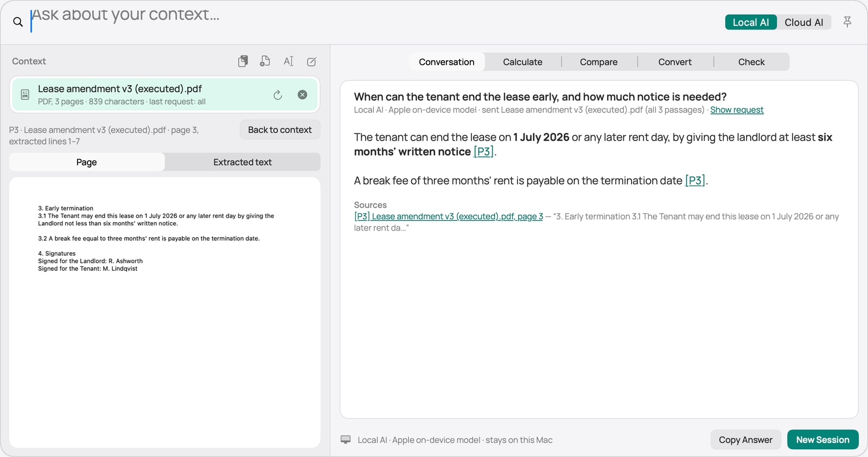The height and width of the screenshot is (457, 868).
Task: Click the 'Local AI · Apple on-device model' status text
Action: point(455,440)
